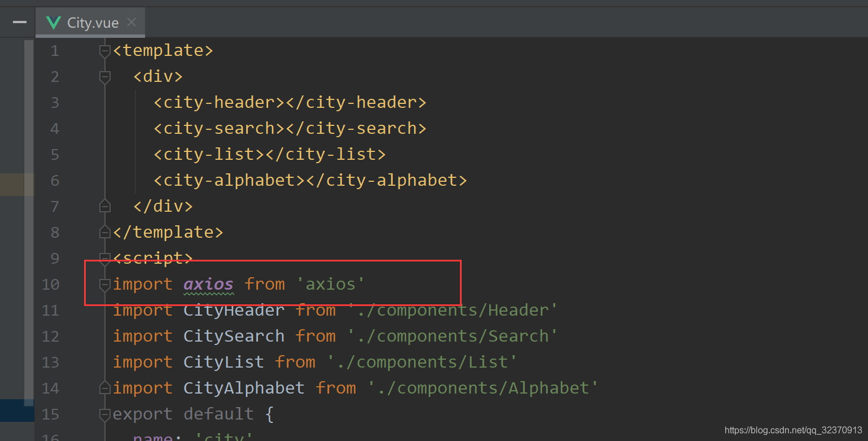This screenshot has width=868, height=441.
Task: Click the city-header opening tag
Action: [219, 102]
